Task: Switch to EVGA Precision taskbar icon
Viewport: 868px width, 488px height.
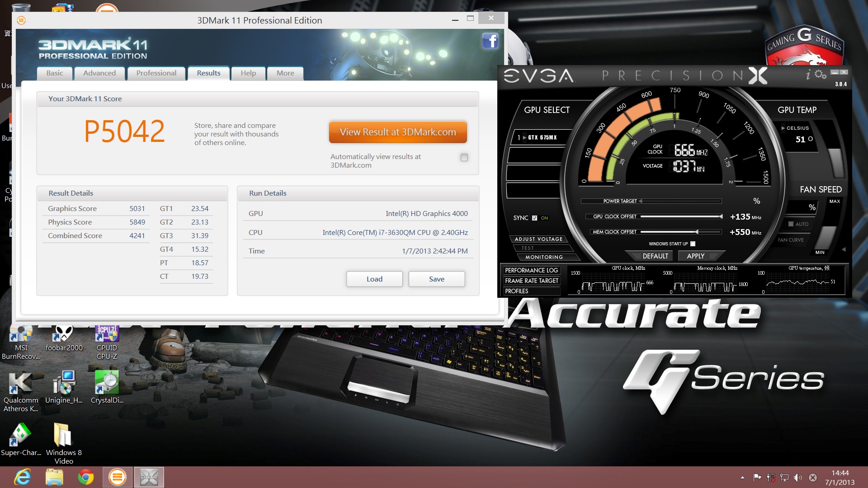Action: coord(149,477)
